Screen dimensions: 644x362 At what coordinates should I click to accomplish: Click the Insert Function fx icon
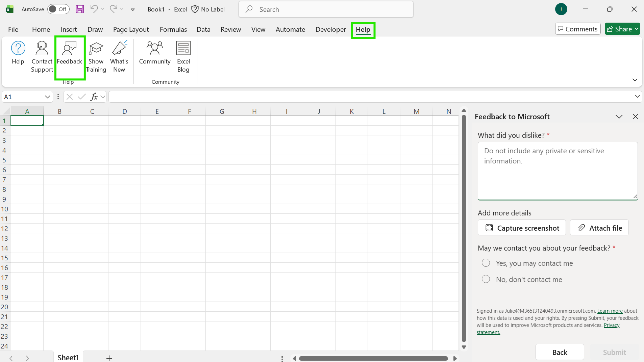(x=94, y=97)
